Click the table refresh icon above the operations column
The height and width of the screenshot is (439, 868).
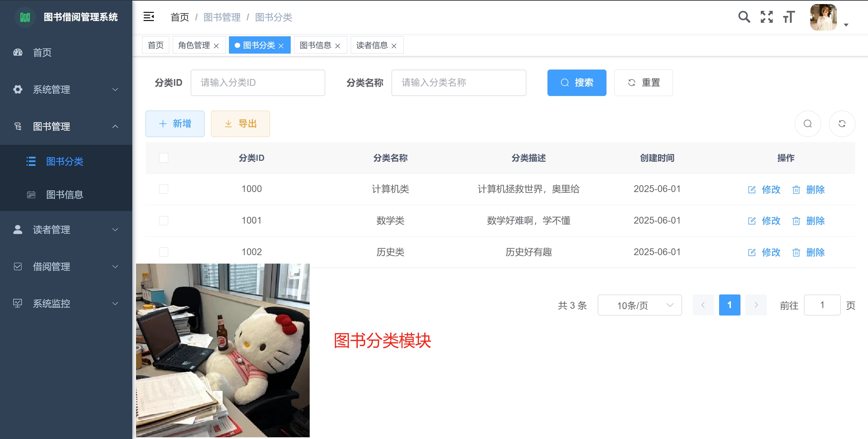click(x=842, y=123)
